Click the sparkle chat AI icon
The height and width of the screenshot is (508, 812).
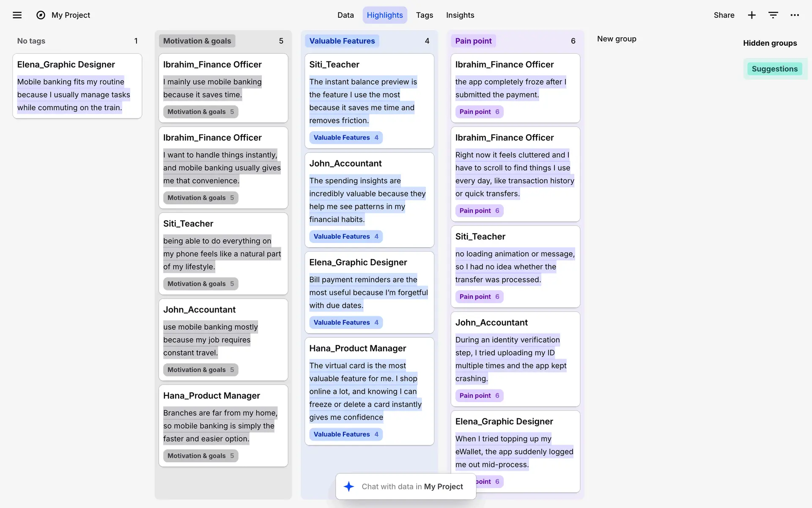coord(348,486)
